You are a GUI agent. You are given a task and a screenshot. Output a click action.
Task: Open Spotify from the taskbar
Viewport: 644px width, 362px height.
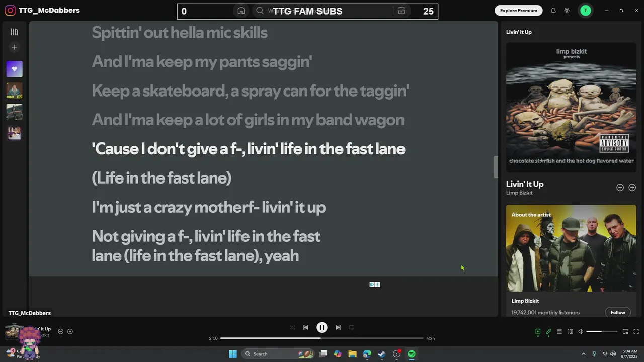pyautogui.click(x=412, y=354)
